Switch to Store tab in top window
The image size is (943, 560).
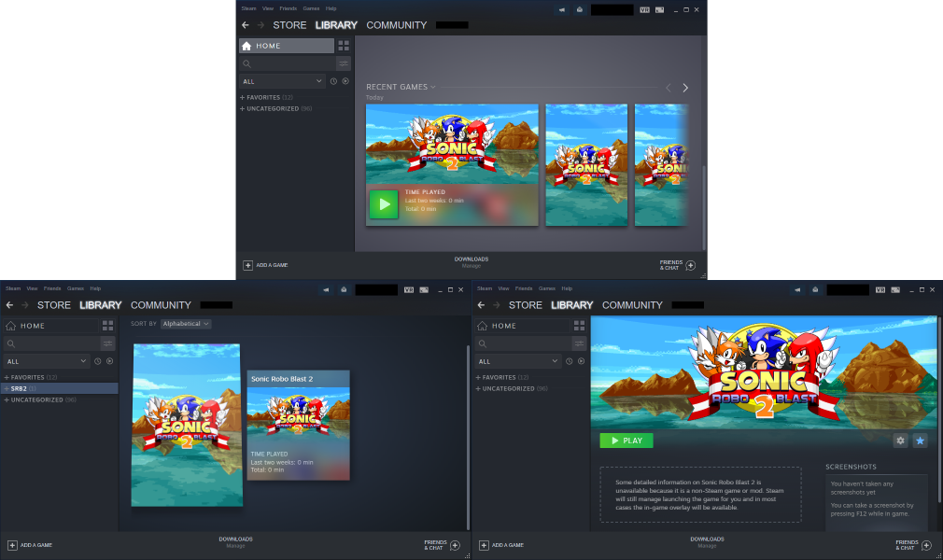pyautogui.click(x=289, y=25)
